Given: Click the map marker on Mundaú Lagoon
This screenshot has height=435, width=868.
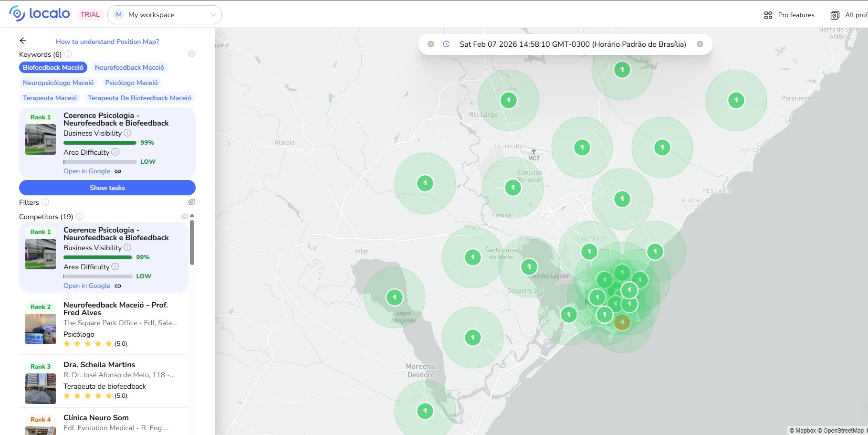Looking at the screenshot, I should [529, 267].
